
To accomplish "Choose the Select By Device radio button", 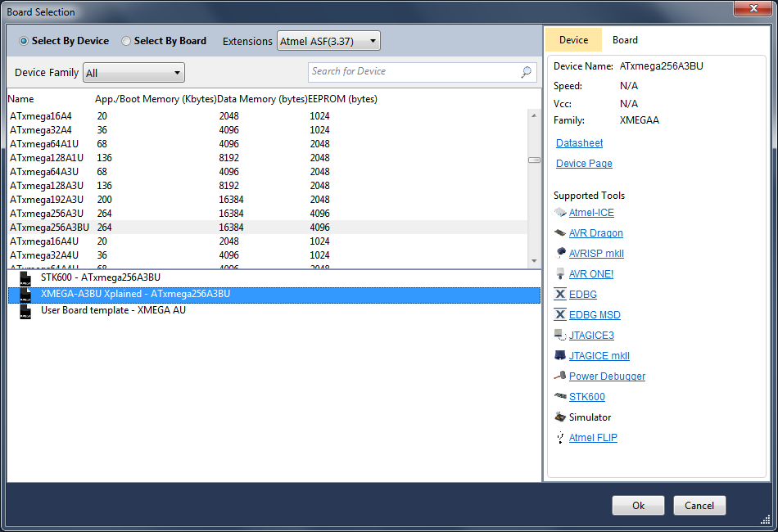I will 23,41.
